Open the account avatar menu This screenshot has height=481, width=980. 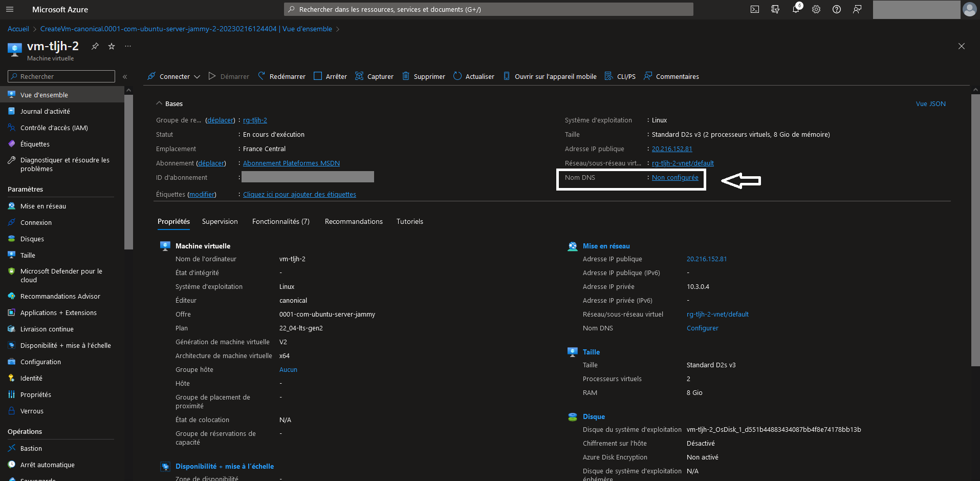(x=969, y=9)
